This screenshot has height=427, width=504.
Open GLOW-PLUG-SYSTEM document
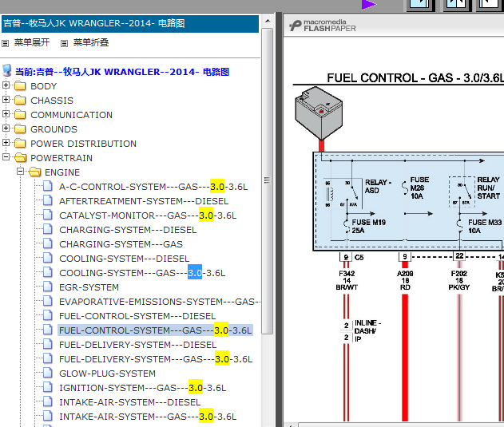point(107,374)
